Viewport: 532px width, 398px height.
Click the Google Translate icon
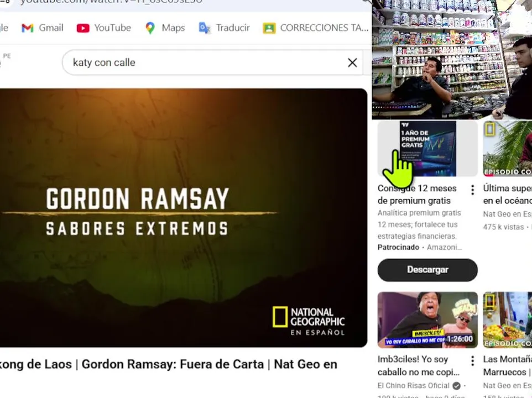(x=205, y=28)
